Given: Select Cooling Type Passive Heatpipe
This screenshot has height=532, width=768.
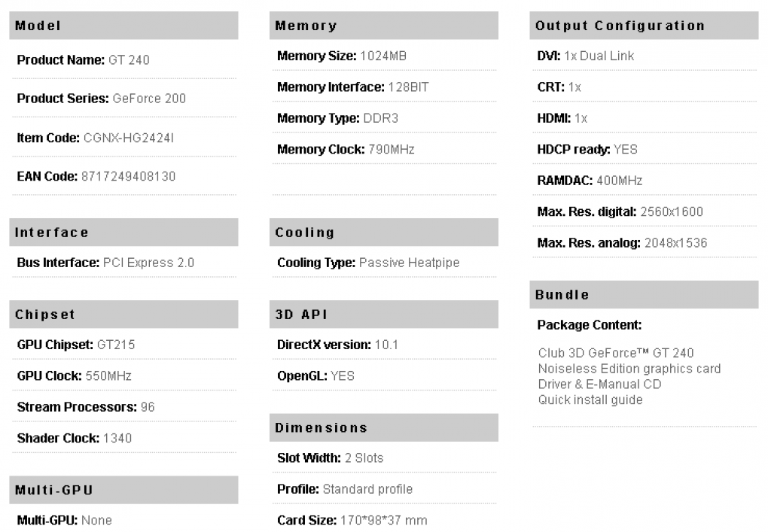Looking at the screenshot, I should click(368, 263).
